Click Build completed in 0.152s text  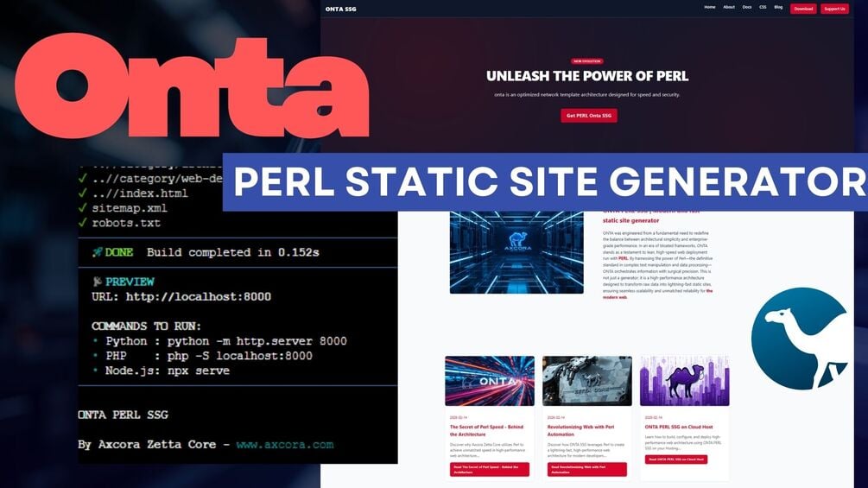point(233,252)
